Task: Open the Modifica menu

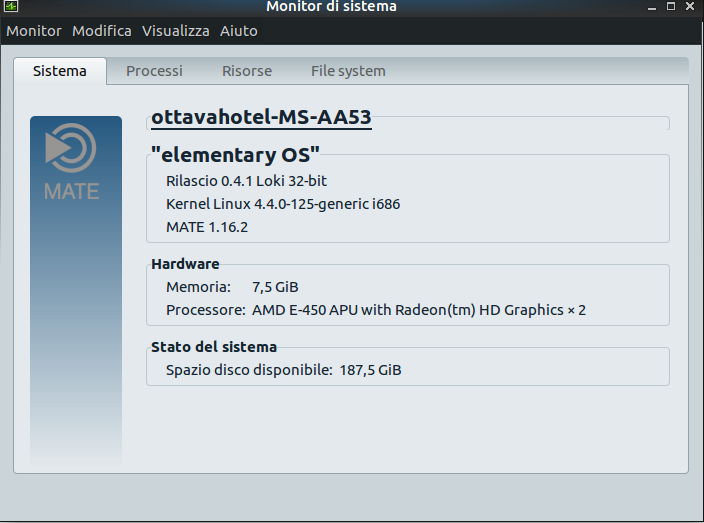Action: (x=102, y=31)
